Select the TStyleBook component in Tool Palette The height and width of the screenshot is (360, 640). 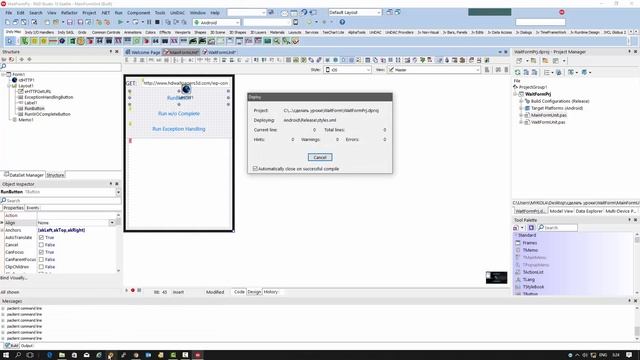(533, 287)
